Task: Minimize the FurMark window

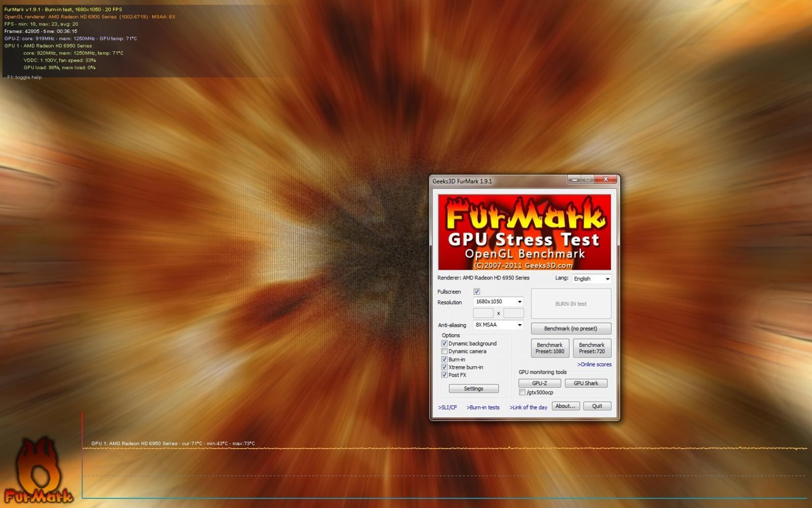Action: pyautogui.click(x=574, y=179)
